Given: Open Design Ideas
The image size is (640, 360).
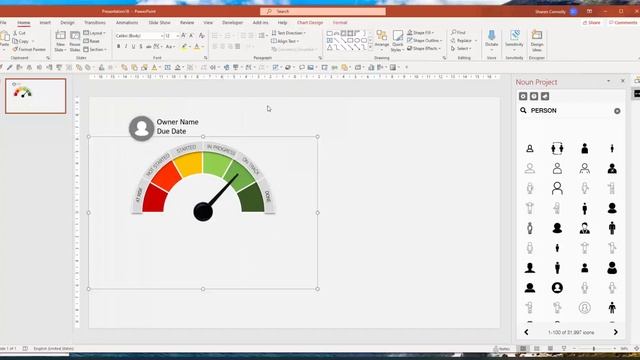Looking at the screenshot, I should (537, 41).
